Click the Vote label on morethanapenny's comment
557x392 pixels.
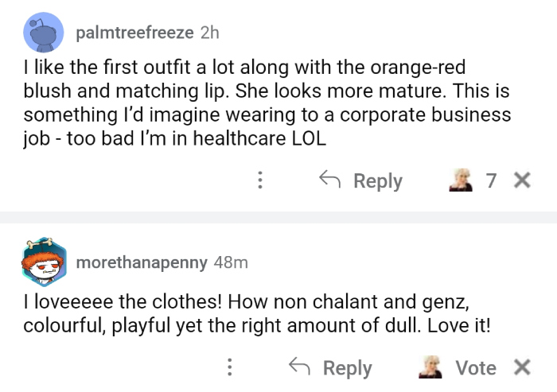click(476, 367)
